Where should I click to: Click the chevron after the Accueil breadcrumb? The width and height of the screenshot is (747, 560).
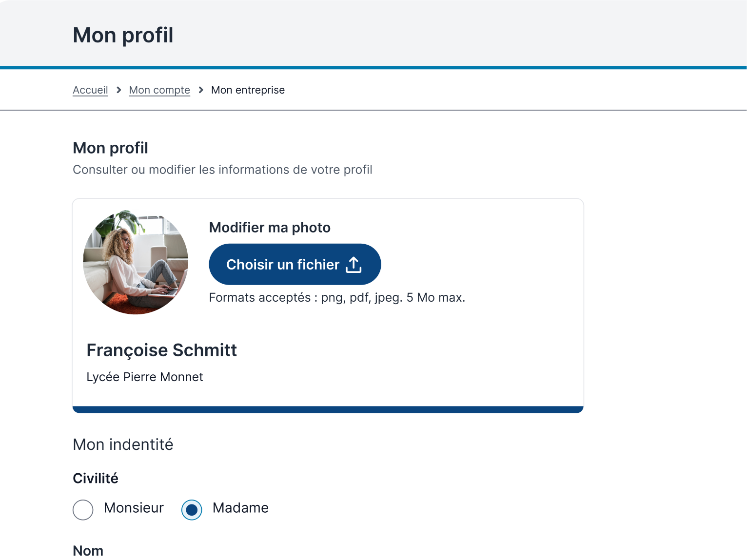(118, 90)
